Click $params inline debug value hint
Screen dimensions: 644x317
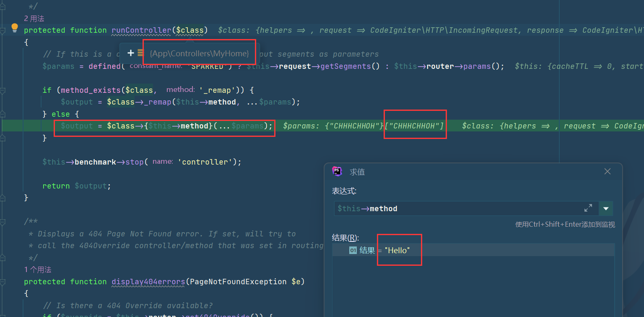(x=363, y=126)
